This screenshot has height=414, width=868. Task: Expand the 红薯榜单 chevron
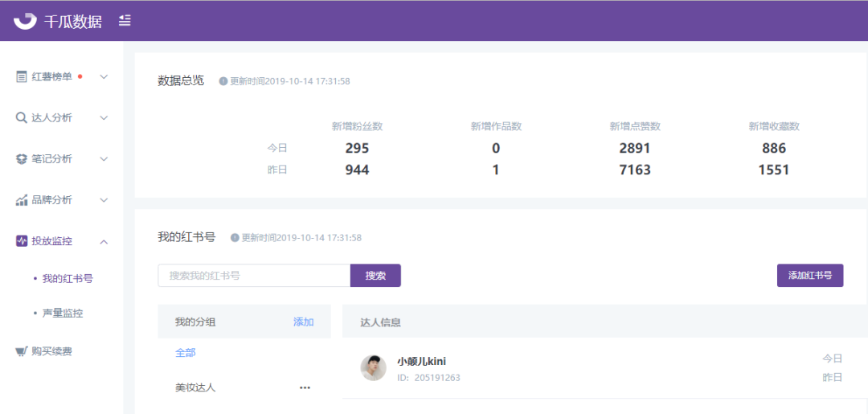(104, 77)
